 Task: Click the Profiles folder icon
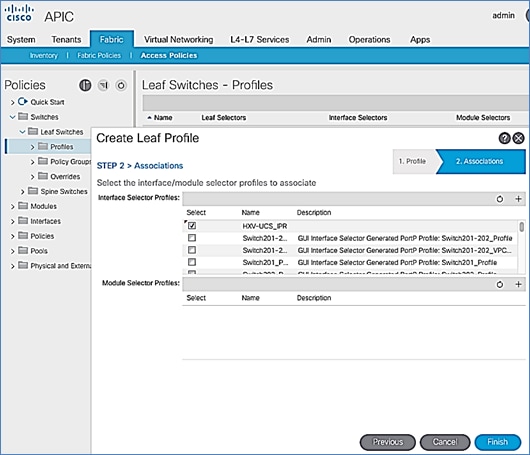click(x=43, y=146)
